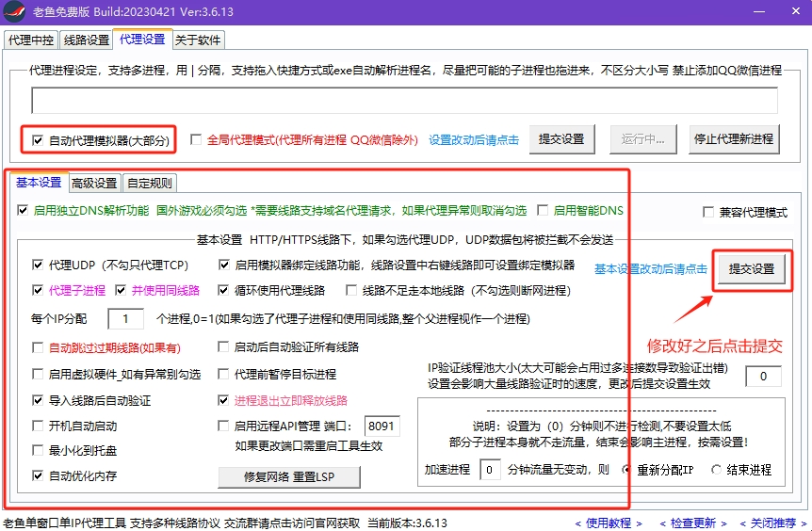Viewport: 812px width, 531px height.
Task: Enable 启用虚拟硬件 checkbox
Action: tap(38, 374)
